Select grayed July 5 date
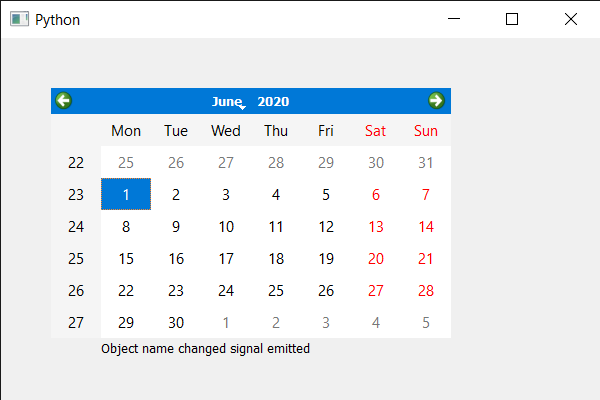This screenshot has height=400, width=600. click(x=426, y=322)
